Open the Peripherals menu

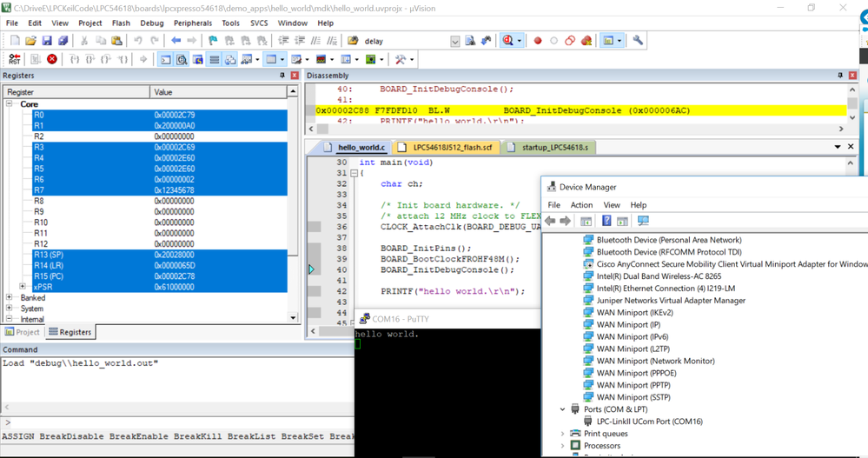click(x=193, y=23)
